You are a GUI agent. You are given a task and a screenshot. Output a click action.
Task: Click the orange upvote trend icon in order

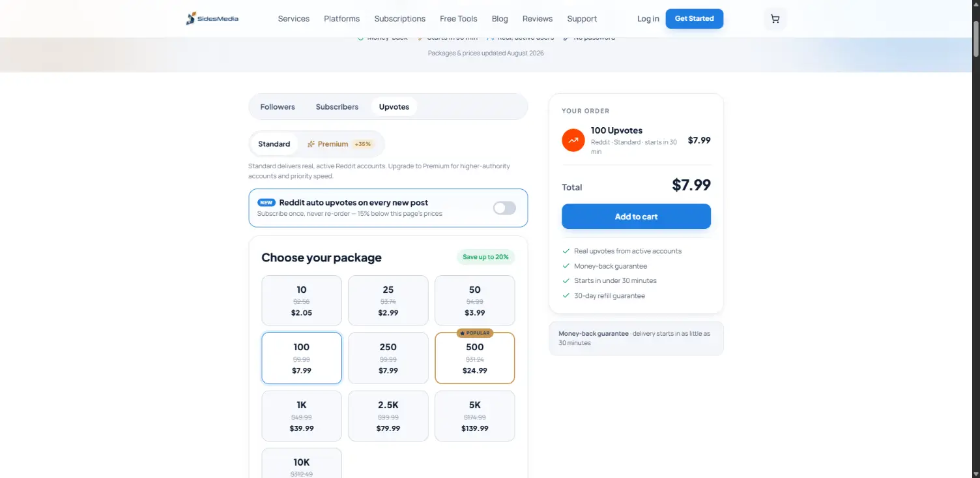573,140
